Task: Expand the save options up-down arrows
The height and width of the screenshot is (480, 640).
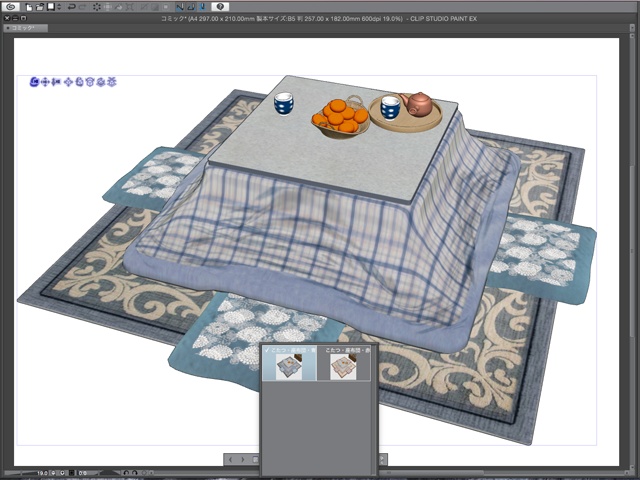Action: pos(59,7)
